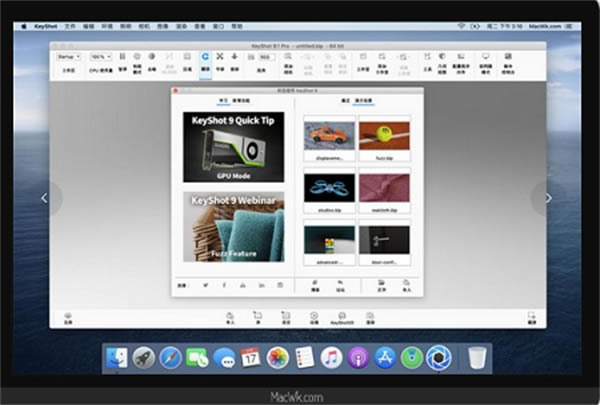Open the KeyShot application menu
This screenshot has width=600, height=405.
tap(46, 26)
